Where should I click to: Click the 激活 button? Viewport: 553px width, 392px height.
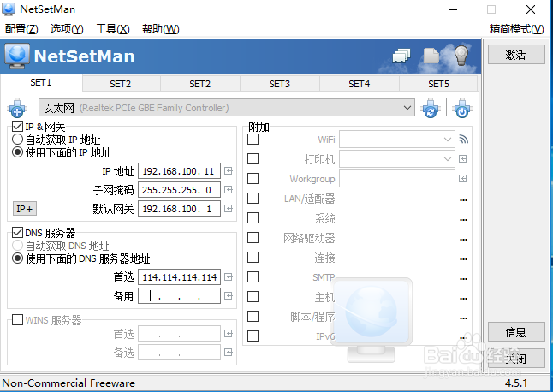click(x=516, y=55)
